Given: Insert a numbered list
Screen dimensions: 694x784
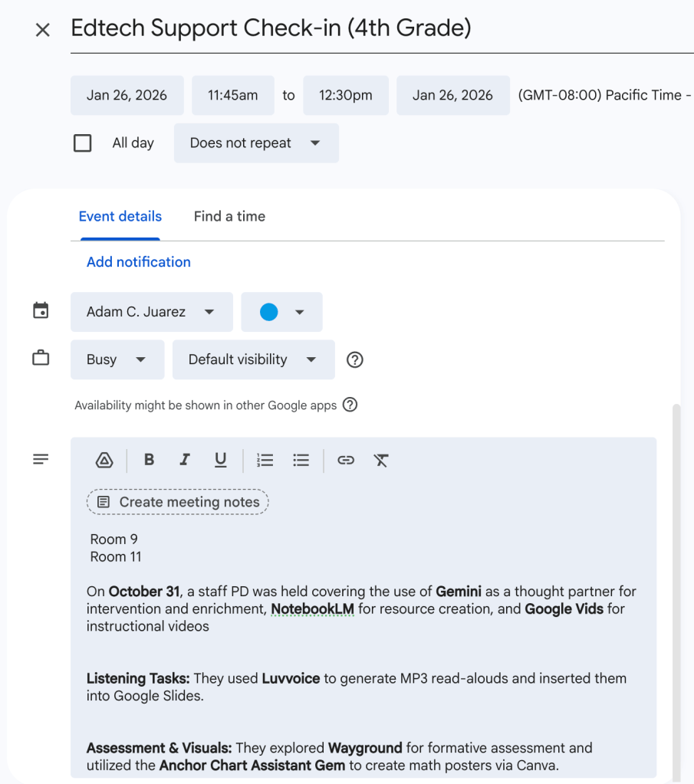Looking at the screenshot, I should point(265,460).
